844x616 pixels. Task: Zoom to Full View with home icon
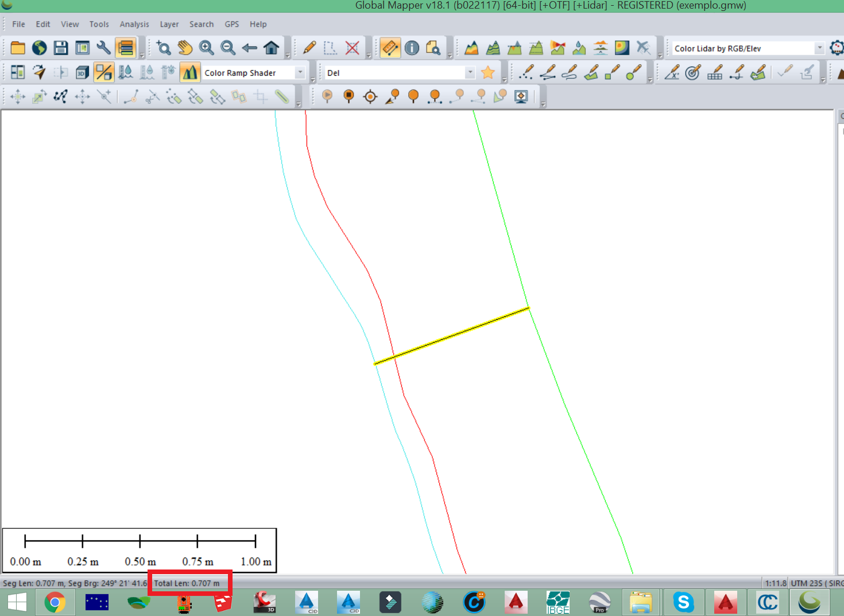[271, 48]
